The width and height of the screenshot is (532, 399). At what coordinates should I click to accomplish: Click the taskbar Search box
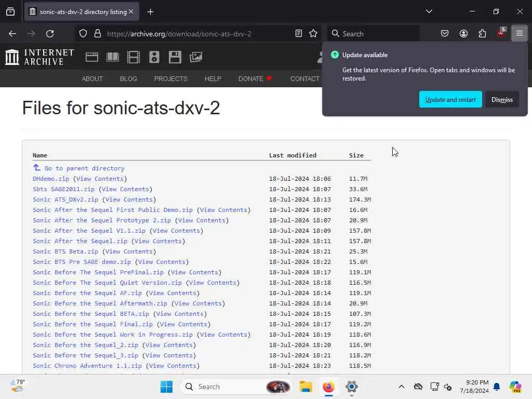tap(237, 387)
